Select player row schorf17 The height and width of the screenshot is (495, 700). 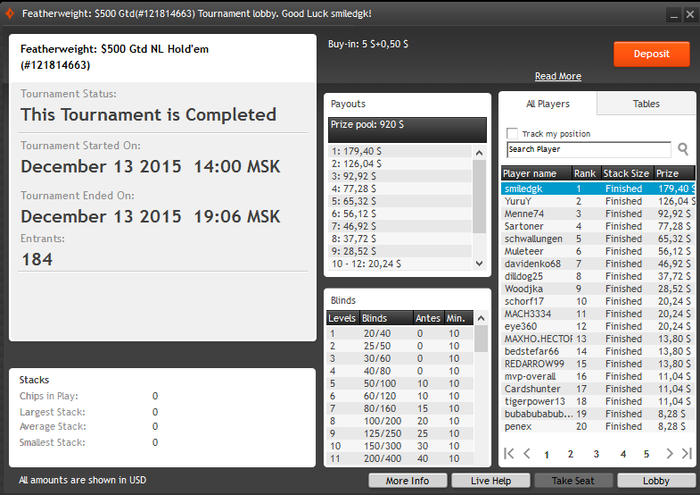(x=598, y=301)
